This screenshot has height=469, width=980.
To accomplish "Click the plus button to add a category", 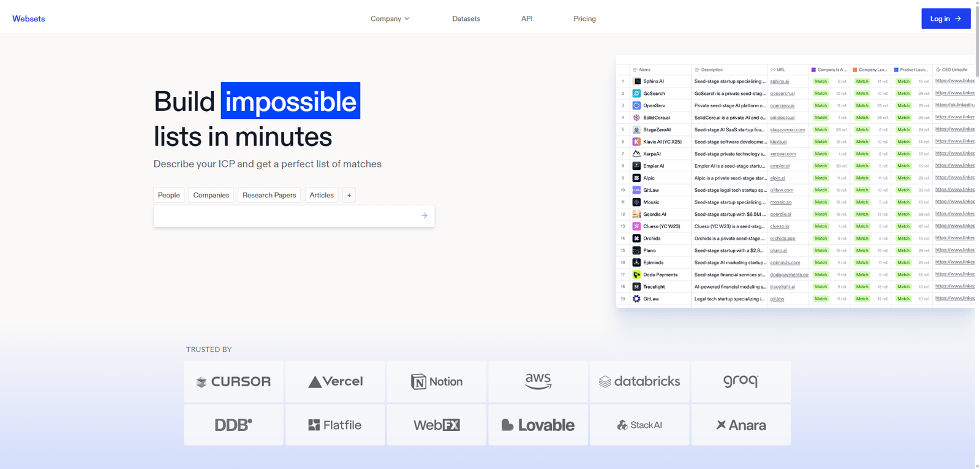I will coord(349,195).
